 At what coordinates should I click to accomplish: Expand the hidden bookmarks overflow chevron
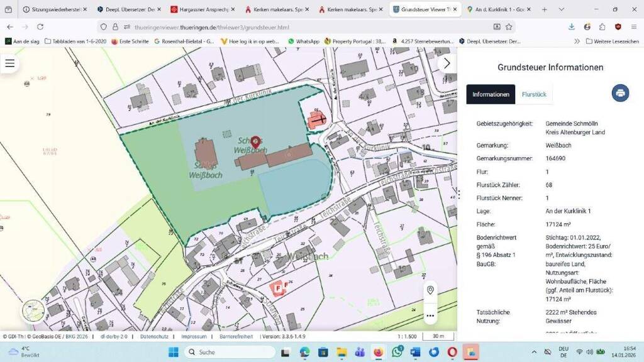(577, 41)
